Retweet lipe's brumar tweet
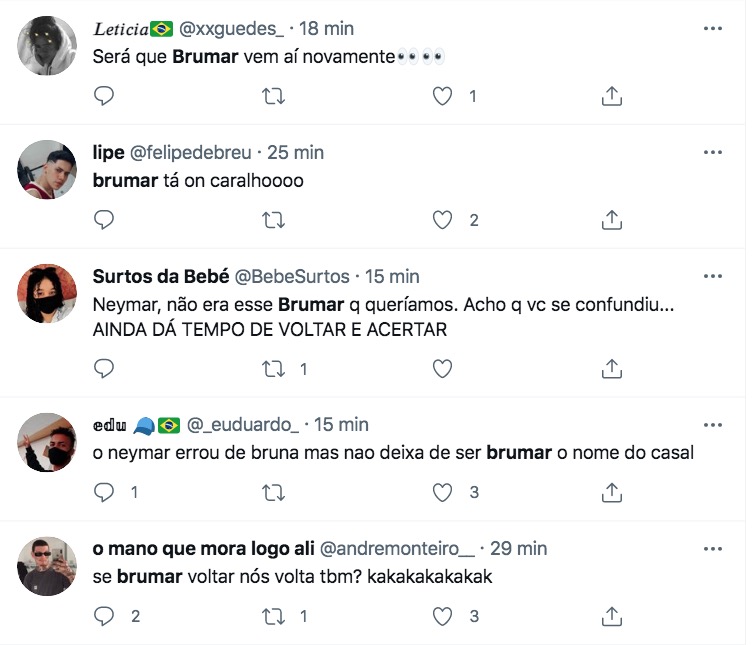Viewport: 752px width, 645px height. coord(272,220)
